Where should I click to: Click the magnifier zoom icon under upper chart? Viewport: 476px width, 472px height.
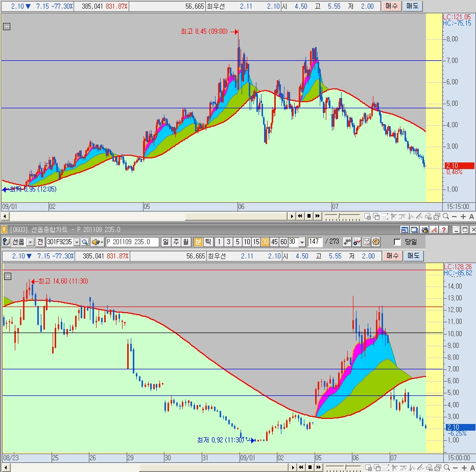click(x=446, y=216)
